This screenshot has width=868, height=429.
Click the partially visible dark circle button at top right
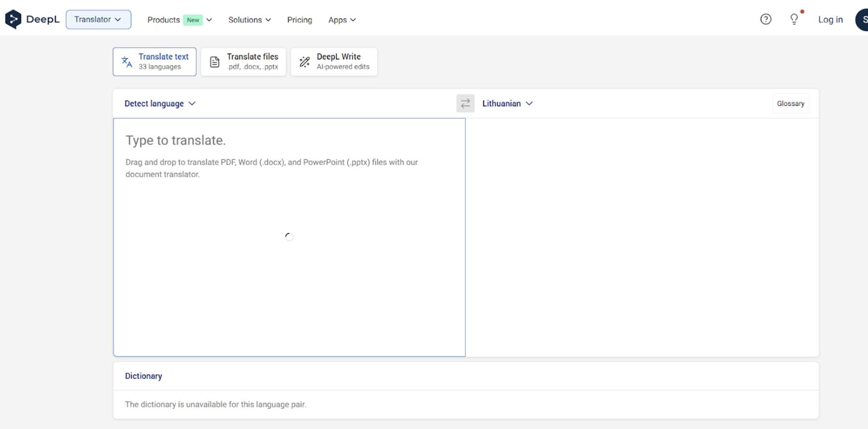click(x=862, y=19)
